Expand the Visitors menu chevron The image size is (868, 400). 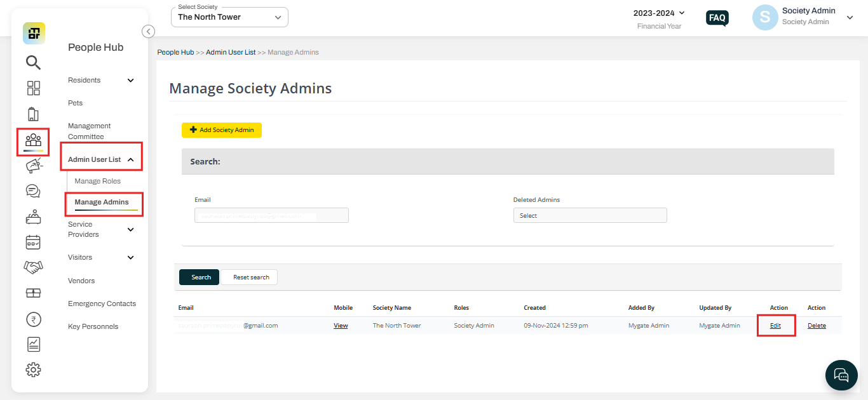[x=131, y=257]
